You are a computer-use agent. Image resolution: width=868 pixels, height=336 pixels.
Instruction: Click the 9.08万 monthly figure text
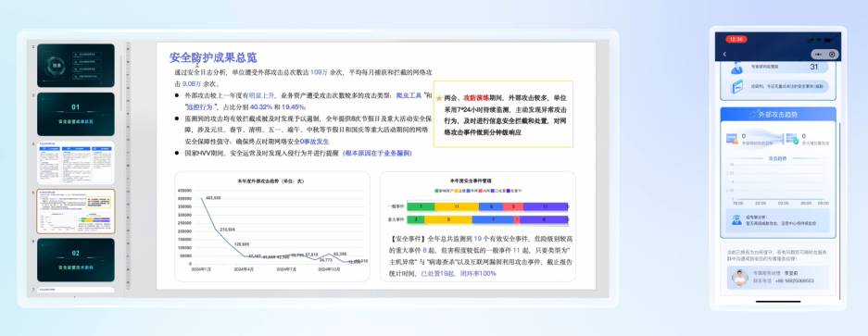(192, 84)
